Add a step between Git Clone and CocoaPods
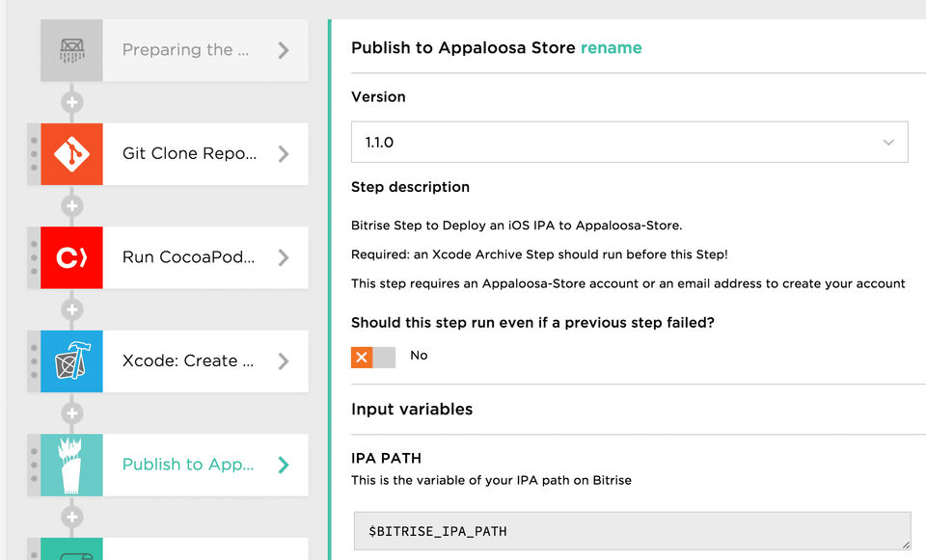Viewport: 926px width, 560px height. coord(71,205)
